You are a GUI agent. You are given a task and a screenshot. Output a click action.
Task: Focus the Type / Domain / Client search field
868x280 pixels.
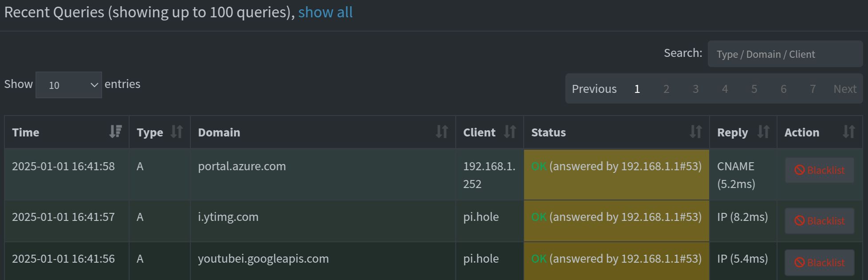[x=785, y=54]
